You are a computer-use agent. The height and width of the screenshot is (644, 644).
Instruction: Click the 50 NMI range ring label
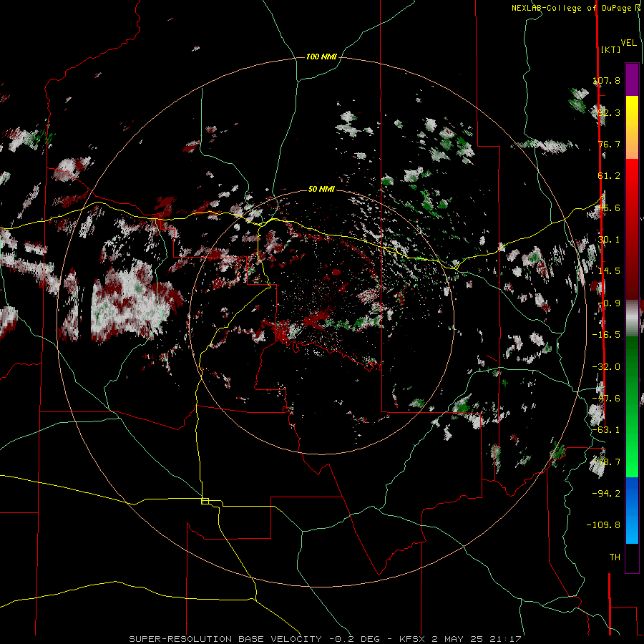pos(321,190)
